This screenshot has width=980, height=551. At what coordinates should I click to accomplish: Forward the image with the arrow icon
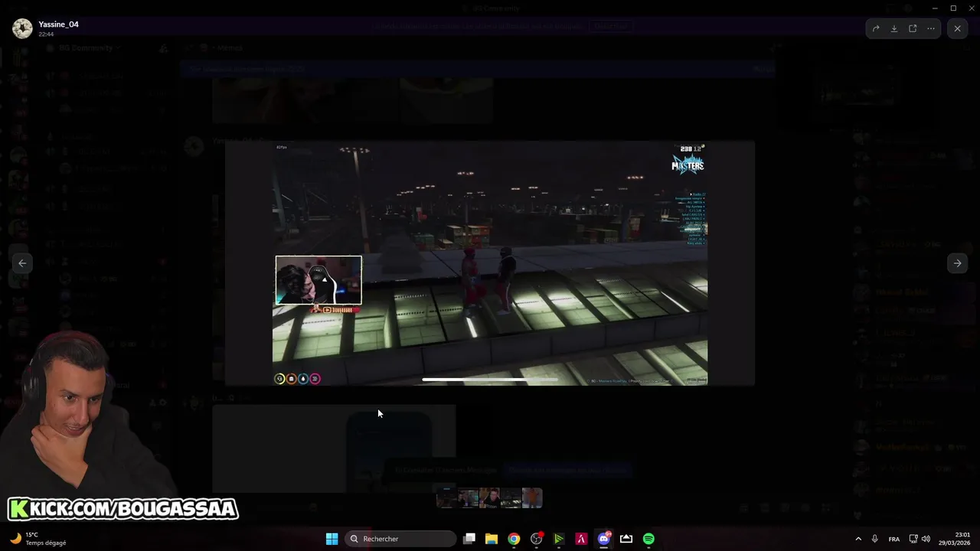[x=876, y=28]
